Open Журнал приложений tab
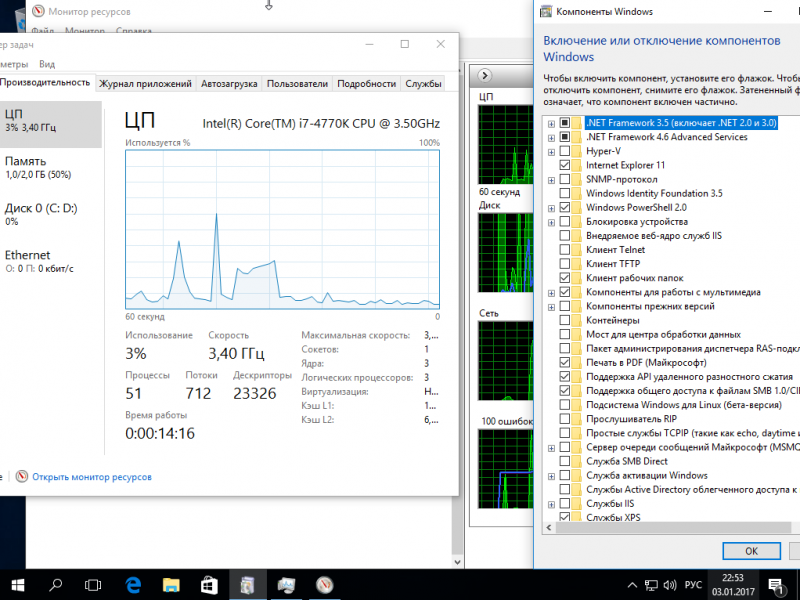 (x=145, y=84)
